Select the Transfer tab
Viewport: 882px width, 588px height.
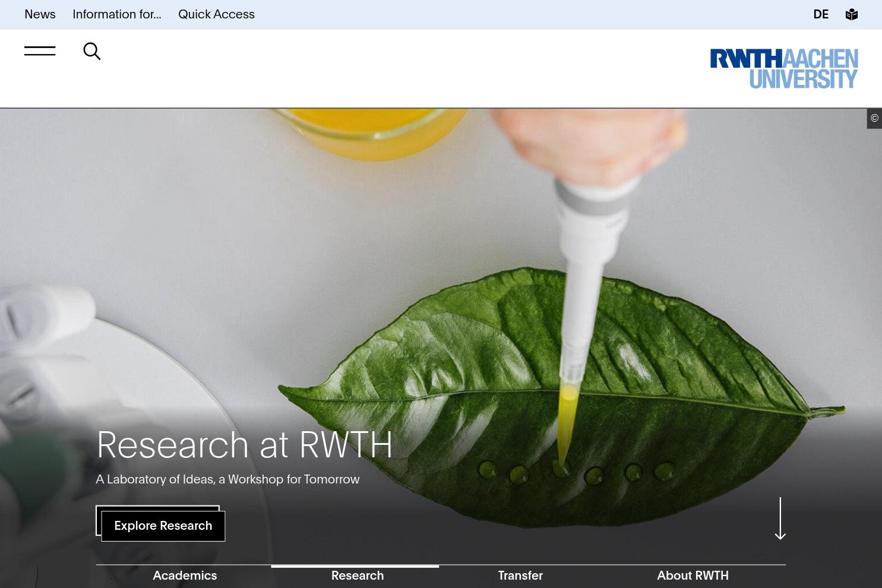tap(520, 576)
